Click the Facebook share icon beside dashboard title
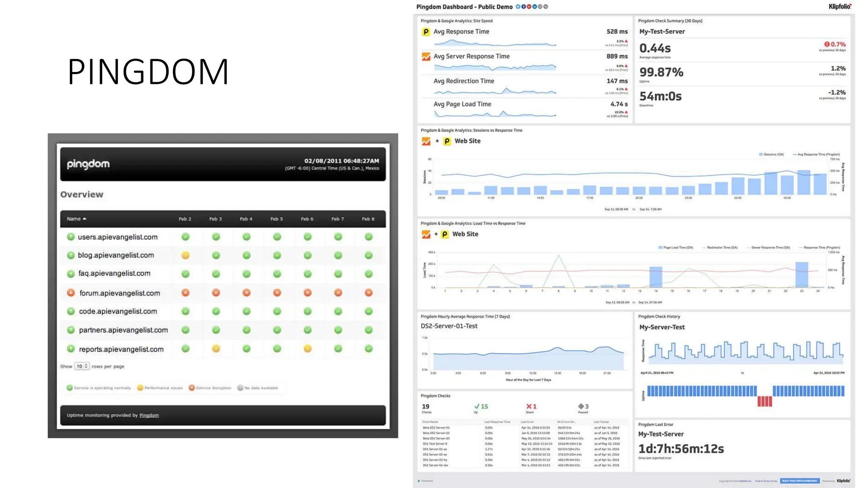This screenshot has width=868, height=488. (523, 7)
